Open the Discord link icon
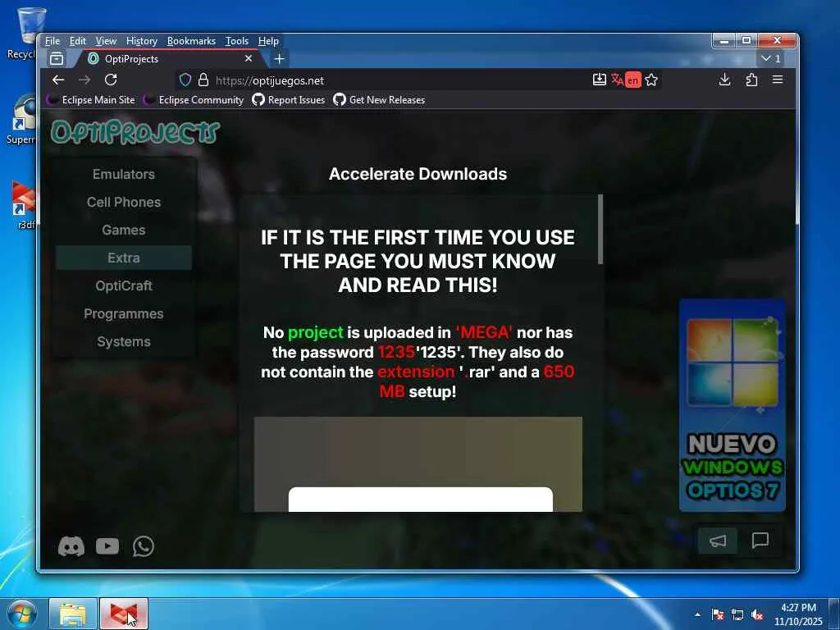 (x=71, y=546)
